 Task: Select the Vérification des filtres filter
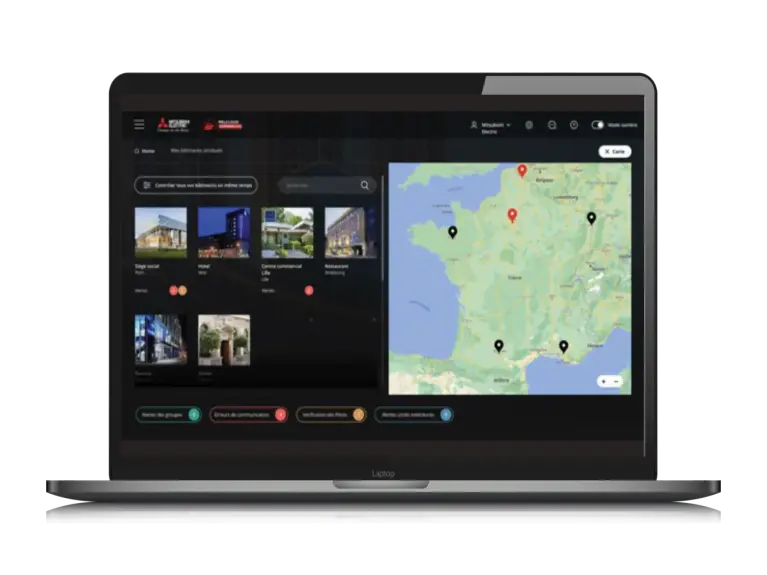(x=330, y=414)
